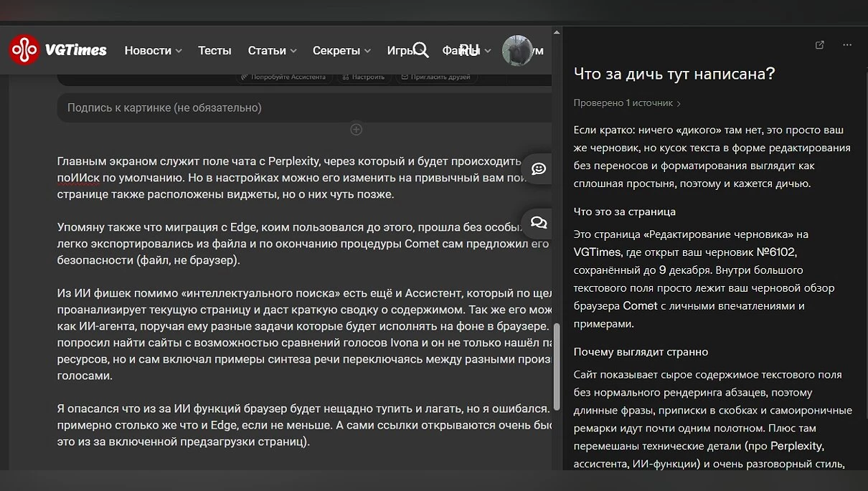868x491 pixels.
Task: Open the site search magnifier icon
Action: (421, 49)
